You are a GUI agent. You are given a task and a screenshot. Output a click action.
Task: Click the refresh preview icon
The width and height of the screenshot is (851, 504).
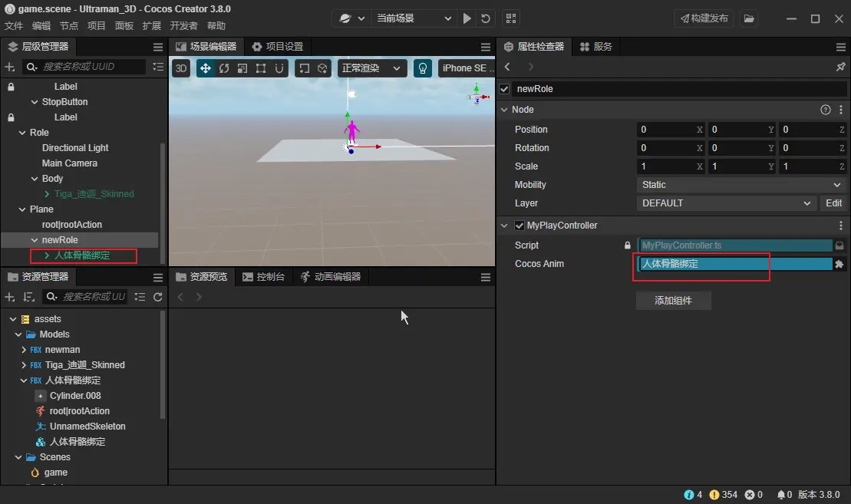coord(486,18)
